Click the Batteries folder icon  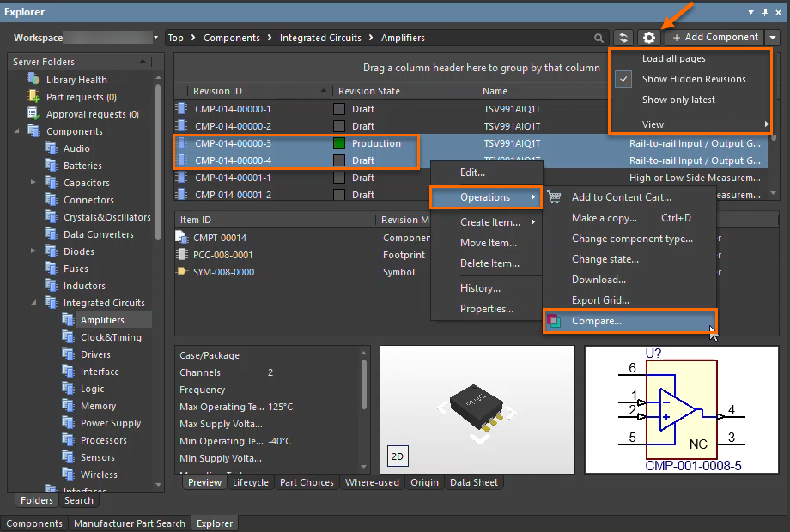click(51, 165)
